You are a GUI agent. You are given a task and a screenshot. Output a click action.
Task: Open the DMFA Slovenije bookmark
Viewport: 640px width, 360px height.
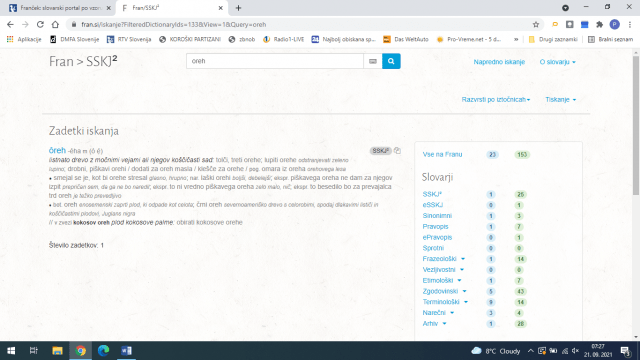pos(74,39)
